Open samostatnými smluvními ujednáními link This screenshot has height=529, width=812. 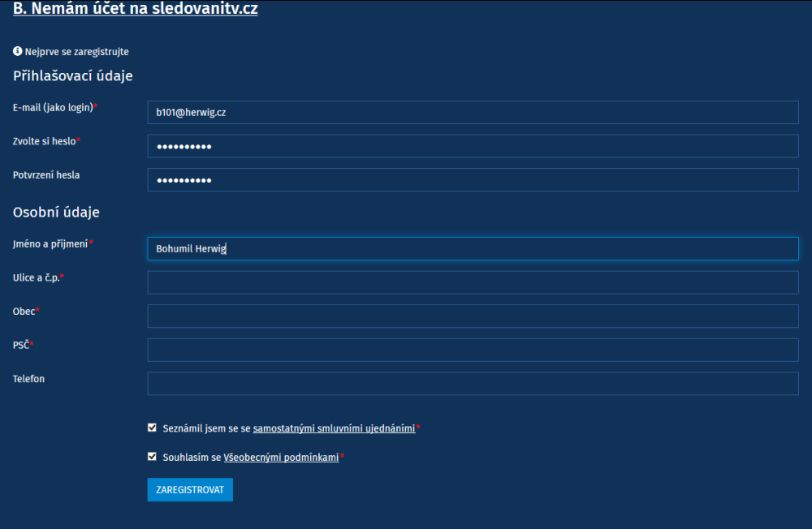(334, 428)
